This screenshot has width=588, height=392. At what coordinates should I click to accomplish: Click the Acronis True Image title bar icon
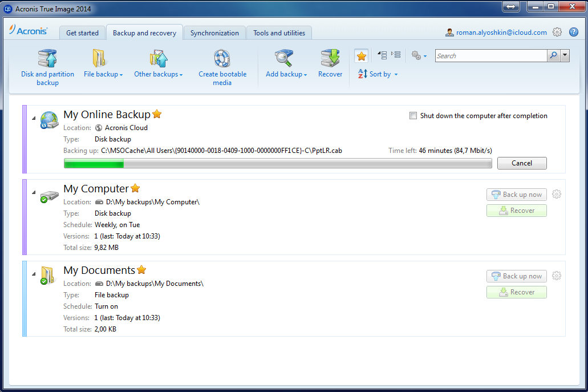click(x=8, y=9)
